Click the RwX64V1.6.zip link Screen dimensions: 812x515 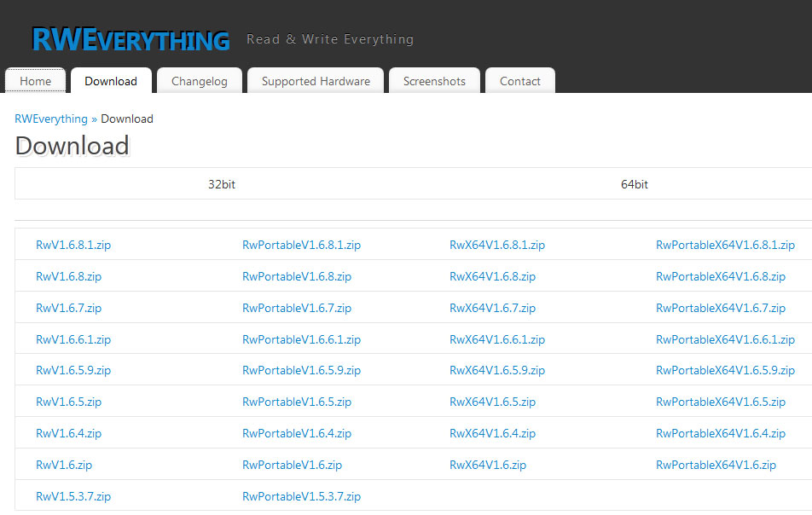pos(488,465)
